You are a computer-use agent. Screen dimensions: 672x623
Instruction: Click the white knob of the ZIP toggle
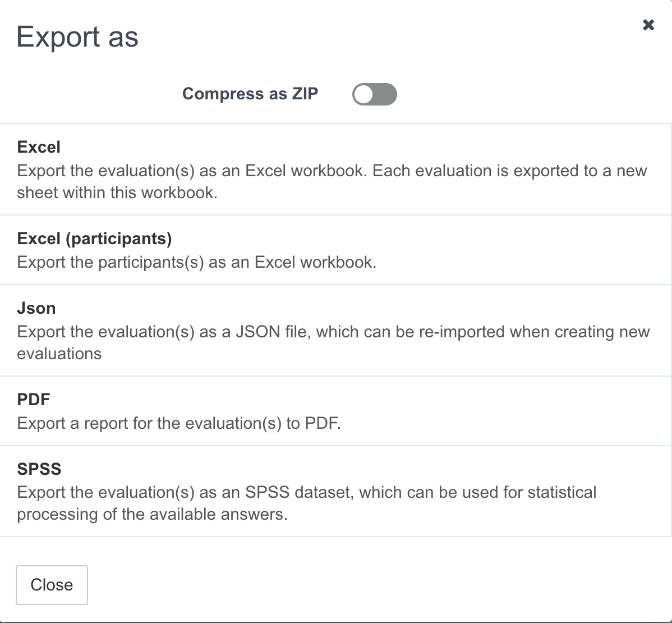pyautogui.click(x=364, y=94)
